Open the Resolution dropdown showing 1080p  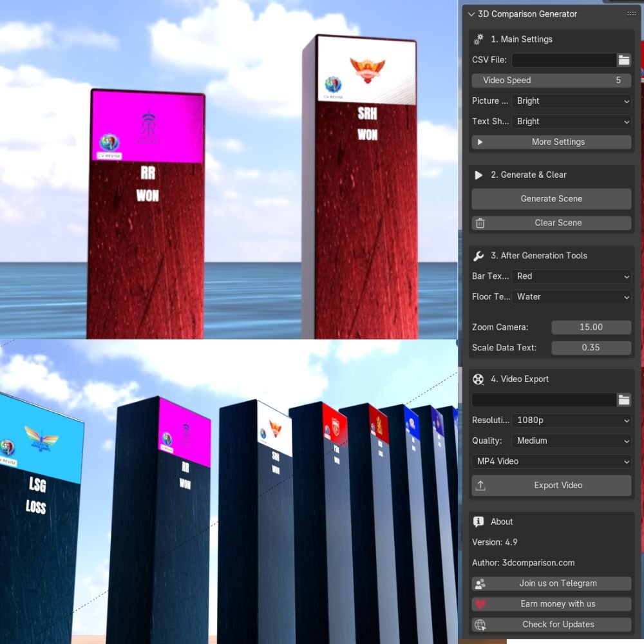(x=571, y=420)
